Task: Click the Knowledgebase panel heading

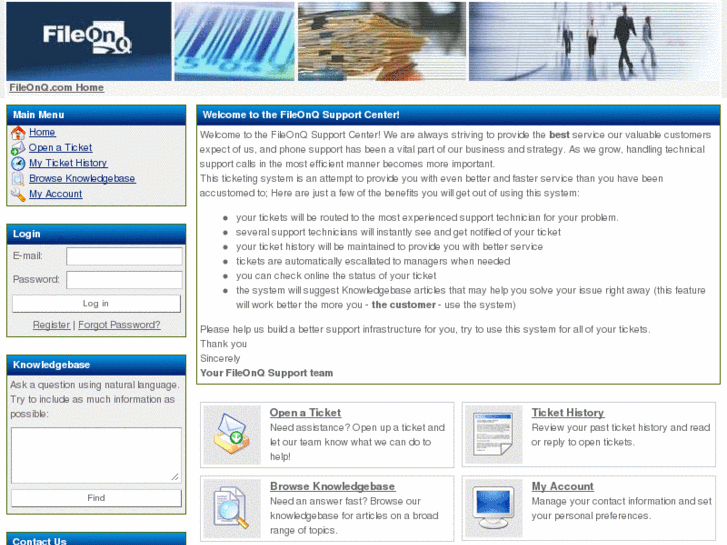Action: pyautogui.click(x=51, y=365)
